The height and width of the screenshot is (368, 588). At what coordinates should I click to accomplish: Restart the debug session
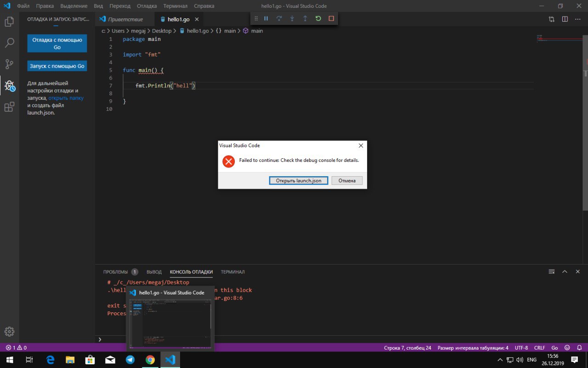[318, 18]
